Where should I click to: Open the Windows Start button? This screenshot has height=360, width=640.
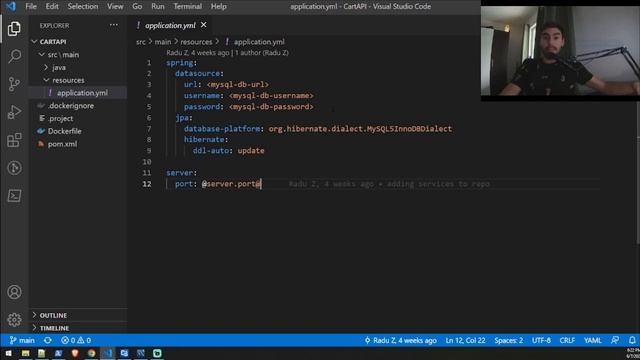tap(9, 353)
